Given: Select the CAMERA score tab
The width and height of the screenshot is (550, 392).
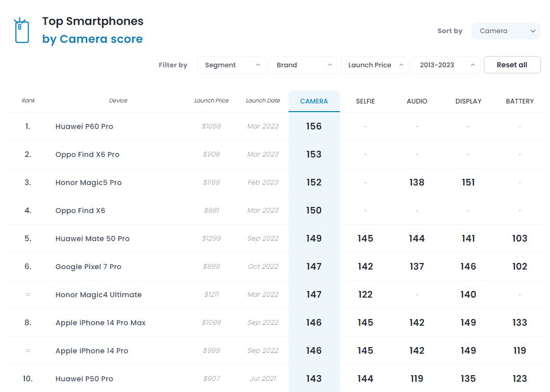Looking at the screenshot, I should [x=314, y=101].
